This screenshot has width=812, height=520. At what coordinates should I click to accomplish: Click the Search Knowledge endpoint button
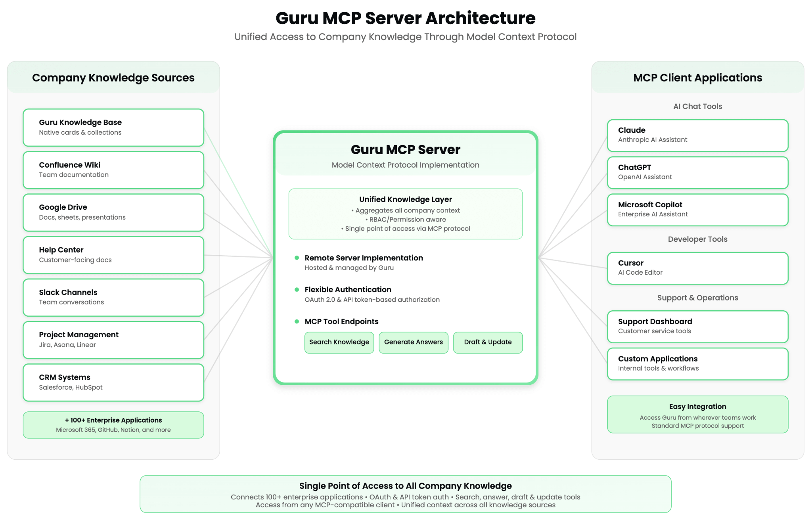[339, 342]
